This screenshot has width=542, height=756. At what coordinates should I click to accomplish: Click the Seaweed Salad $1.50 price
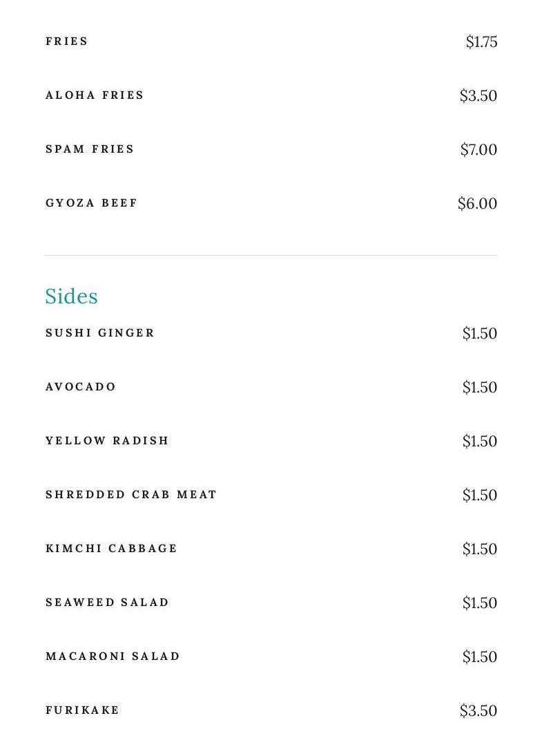[480, 603]
